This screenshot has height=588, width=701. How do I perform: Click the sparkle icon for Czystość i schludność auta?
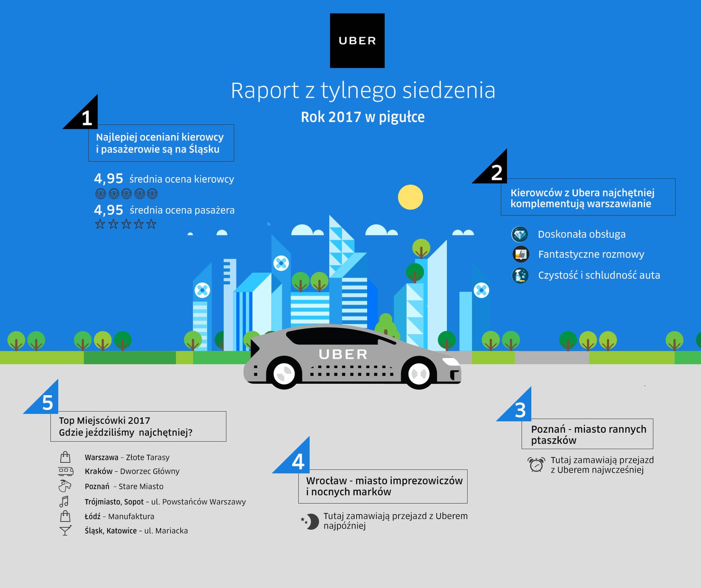[x=520, y=275]
